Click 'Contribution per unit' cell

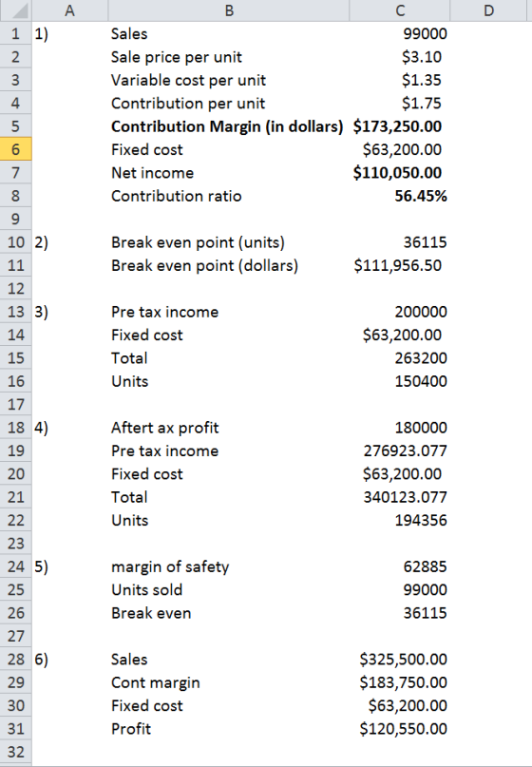pyautogui.click(x=229, y=104)
